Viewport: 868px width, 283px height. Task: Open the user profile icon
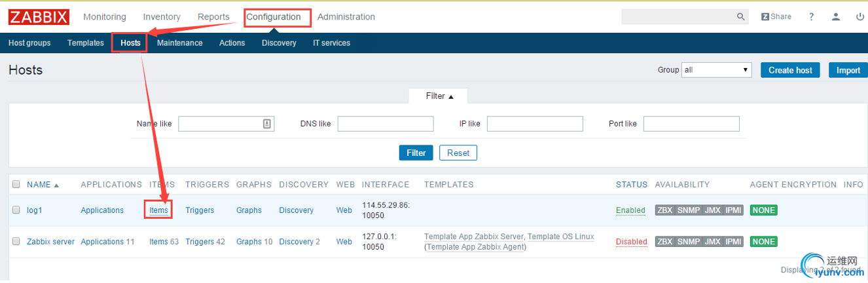[x=836, y=17]
